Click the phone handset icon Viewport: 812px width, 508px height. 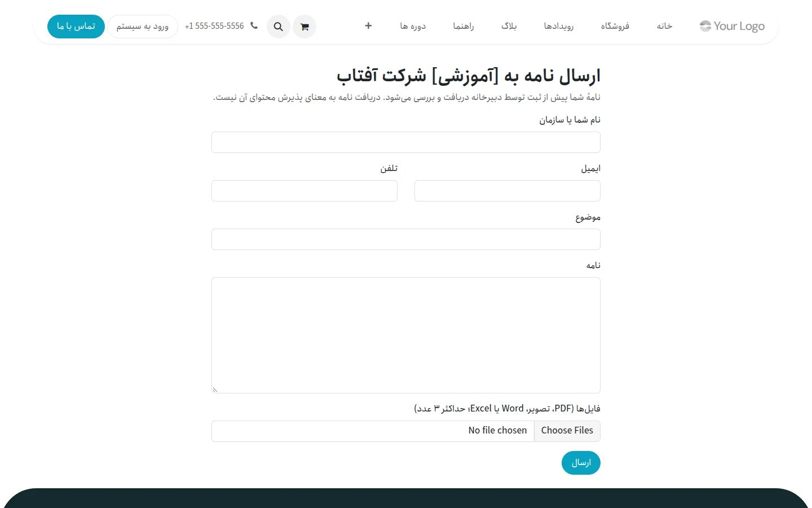tap(254, 26)
